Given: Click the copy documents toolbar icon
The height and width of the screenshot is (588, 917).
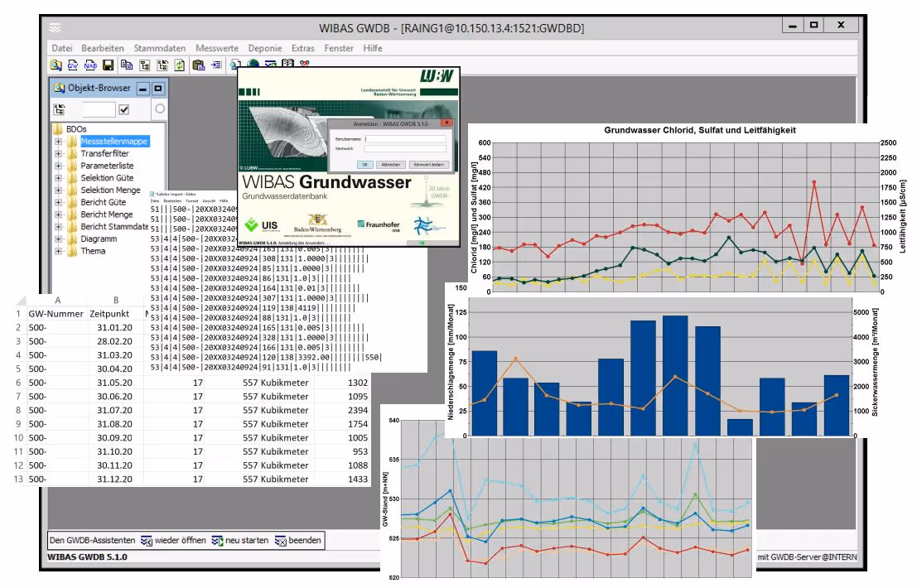Looking at the screenshot, I should coord(126,65).
